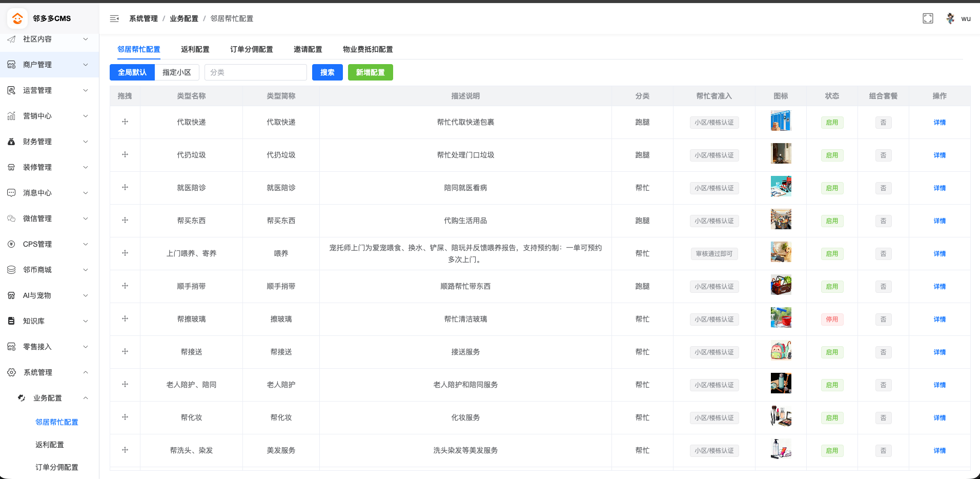
Task: Grab the drag handle for 帮擦玻璃 row
Action: (125, 319)
